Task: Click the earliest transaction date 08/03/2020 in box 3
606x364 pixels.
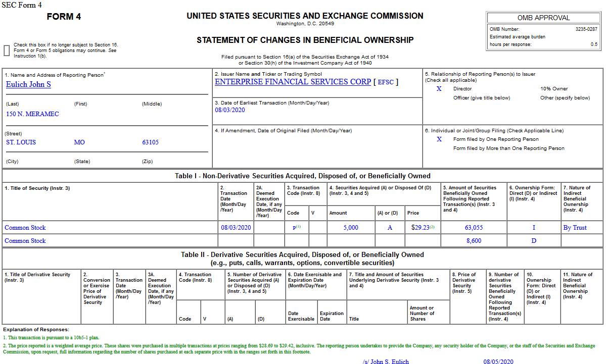Action: pyautogui.click(x=230, y=110)
